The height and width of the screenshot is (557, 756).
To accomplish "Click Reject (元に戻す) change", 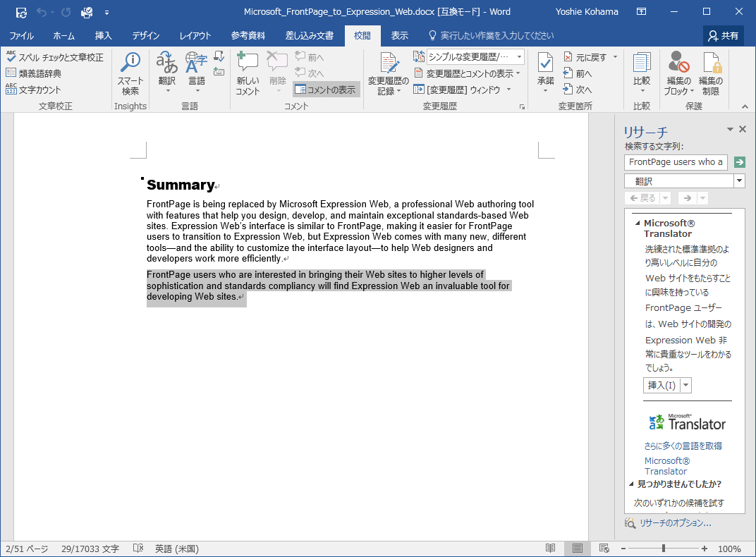I will (586, 57).
